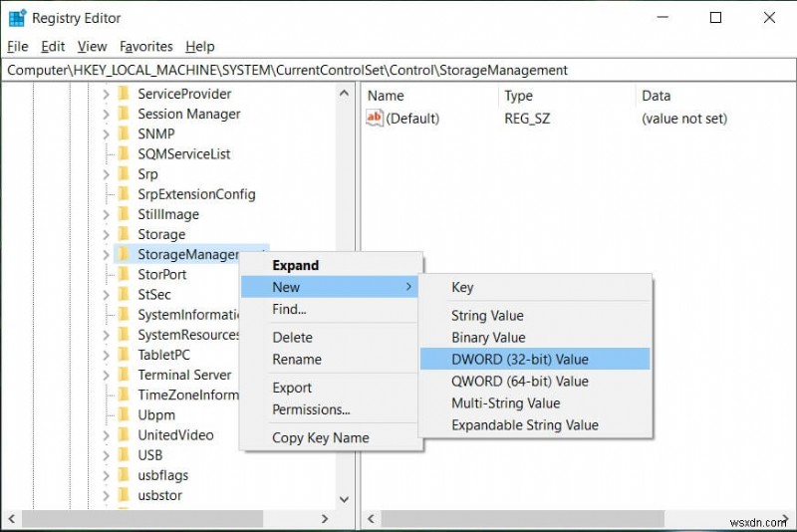Click the SystemInformation folder icon

click(124, 315)
